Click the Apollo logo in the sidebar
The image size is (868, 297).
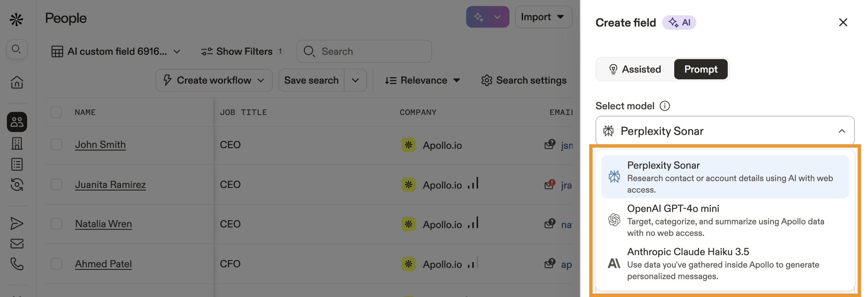coord(17,19)
